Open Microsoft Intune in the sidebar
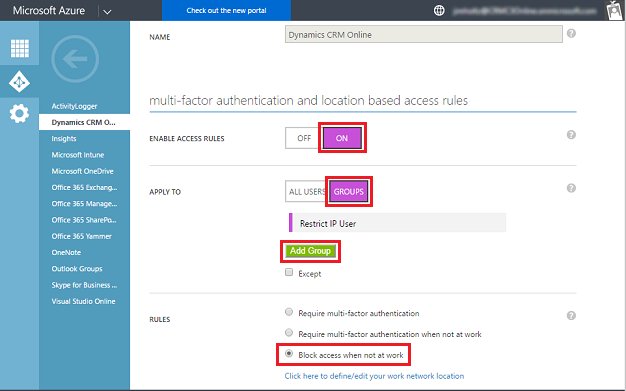The image size is (626, 391). (x=78, y=155)
